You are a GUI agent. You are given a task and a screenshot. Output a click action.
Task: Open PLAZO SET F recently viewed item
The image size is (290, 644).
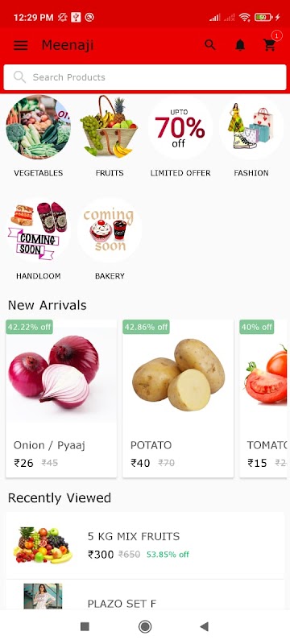pyautogui.click(x=145, y=594)
